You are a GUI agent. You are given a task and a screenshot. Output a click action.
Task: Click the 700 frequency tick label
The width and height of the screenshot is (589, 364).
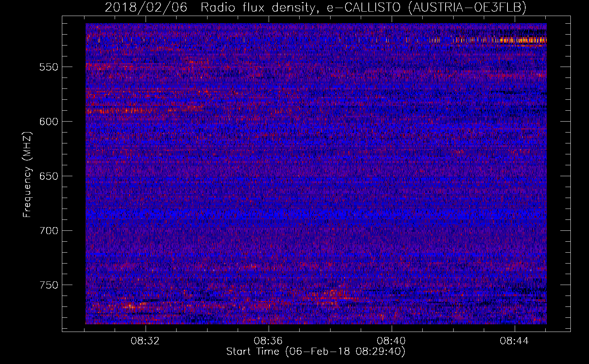tap(49, 230)
